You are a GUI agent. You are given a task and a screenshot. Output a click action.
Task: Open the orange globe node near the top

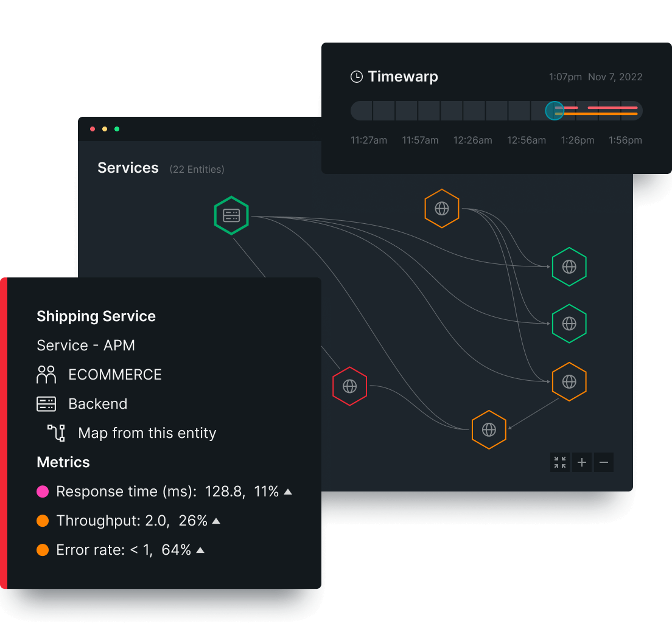442,208
